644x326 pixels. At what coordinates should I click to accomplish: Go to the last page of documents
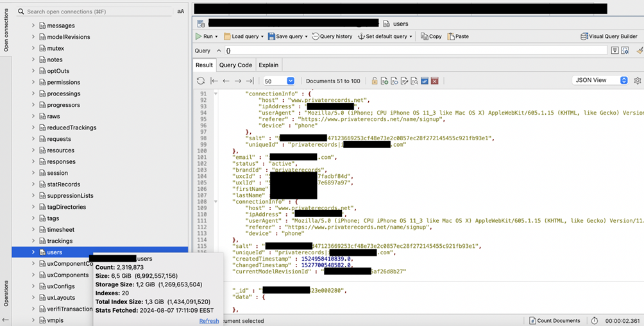click(x=250, y=81)
